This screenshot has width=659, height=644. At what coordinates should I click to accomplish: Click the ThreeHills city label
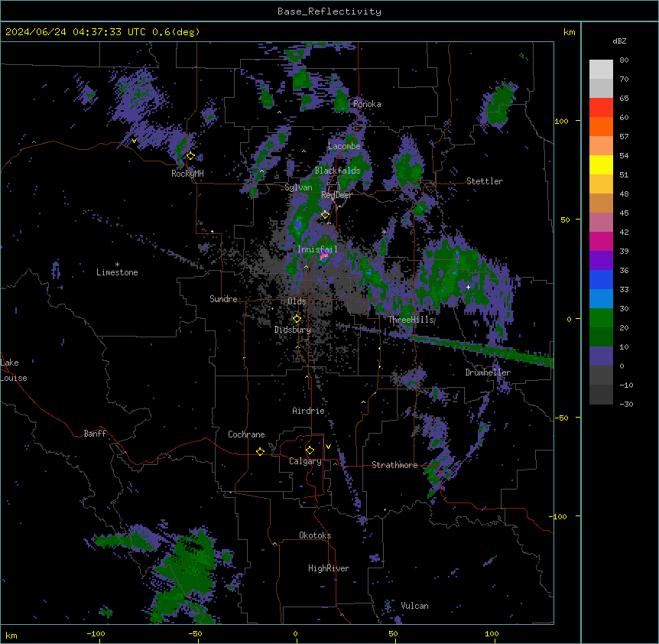[411, 320]
